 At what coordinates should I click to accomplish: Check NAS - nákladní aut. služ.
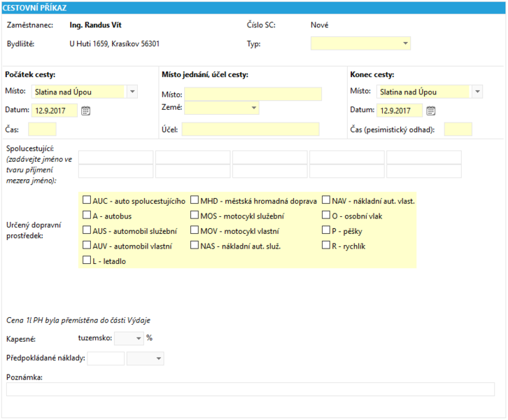click(x=195, y=245)
